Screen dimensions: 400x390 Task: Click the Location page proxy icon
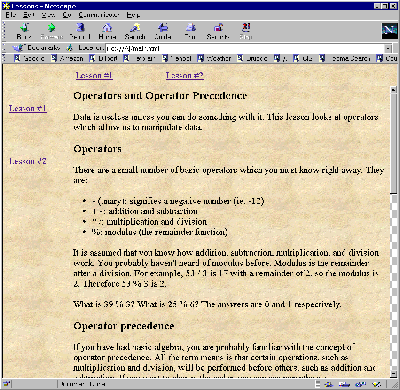point(70,48)
